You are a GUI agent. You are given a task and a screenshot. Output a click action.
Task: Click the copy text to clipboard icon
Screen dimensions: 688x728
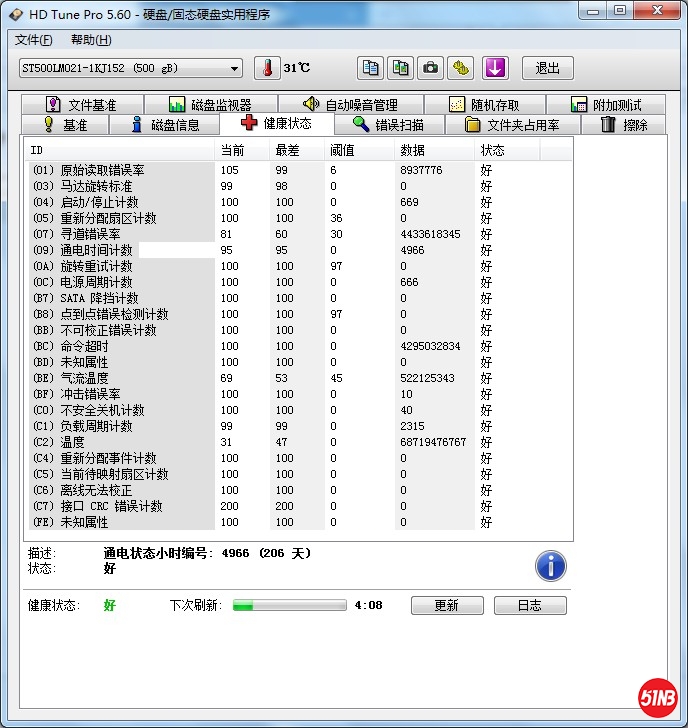pos(371,68)
